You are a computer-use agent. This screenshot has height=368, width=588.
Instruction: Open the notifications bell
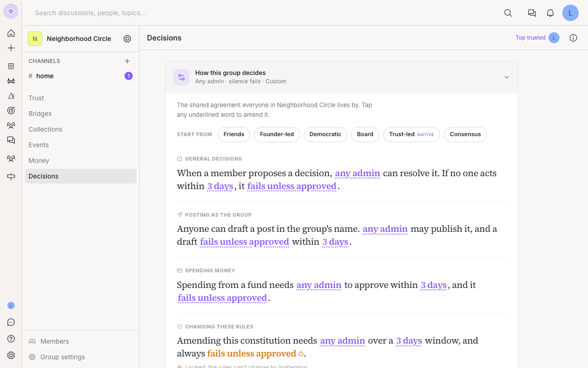(550, 13)
